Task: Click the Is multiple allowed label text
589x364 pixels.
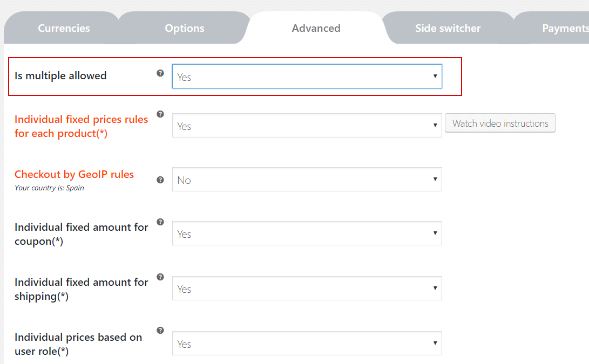Action: pos(60,76)
